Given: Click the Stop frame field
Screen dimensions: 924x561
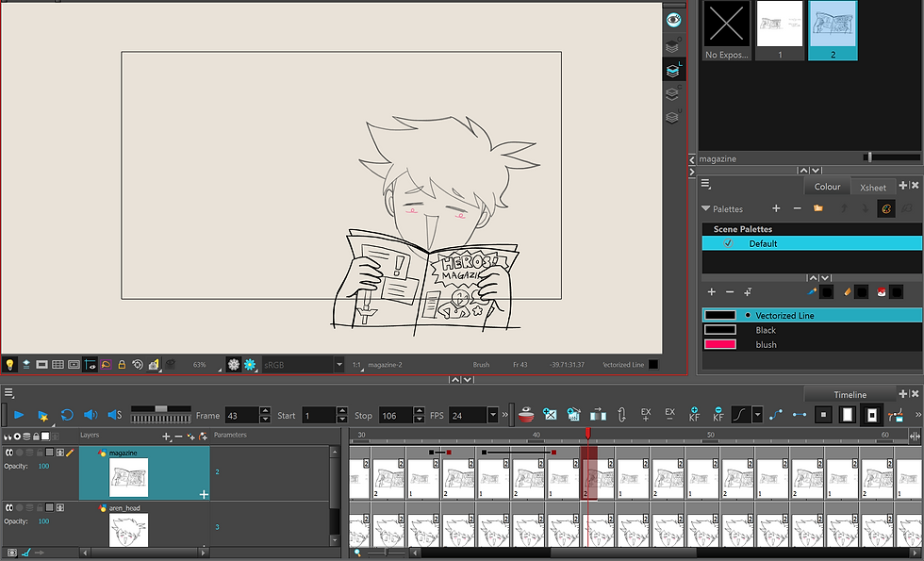Looking at the screenshot, I should (x=395, y=416).
